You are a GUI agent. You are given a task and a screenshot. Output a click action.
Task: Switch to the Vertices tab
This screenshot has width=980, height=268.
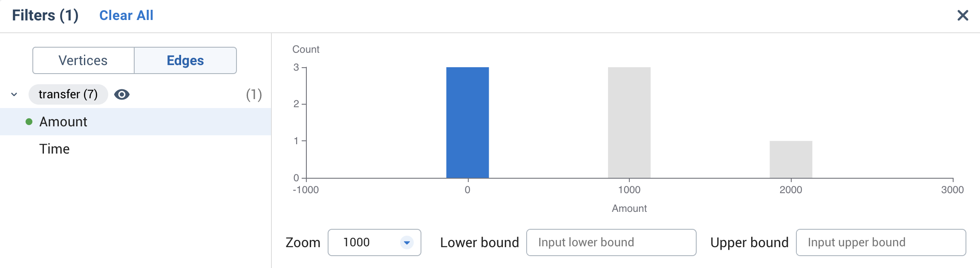tap(83, 60)
